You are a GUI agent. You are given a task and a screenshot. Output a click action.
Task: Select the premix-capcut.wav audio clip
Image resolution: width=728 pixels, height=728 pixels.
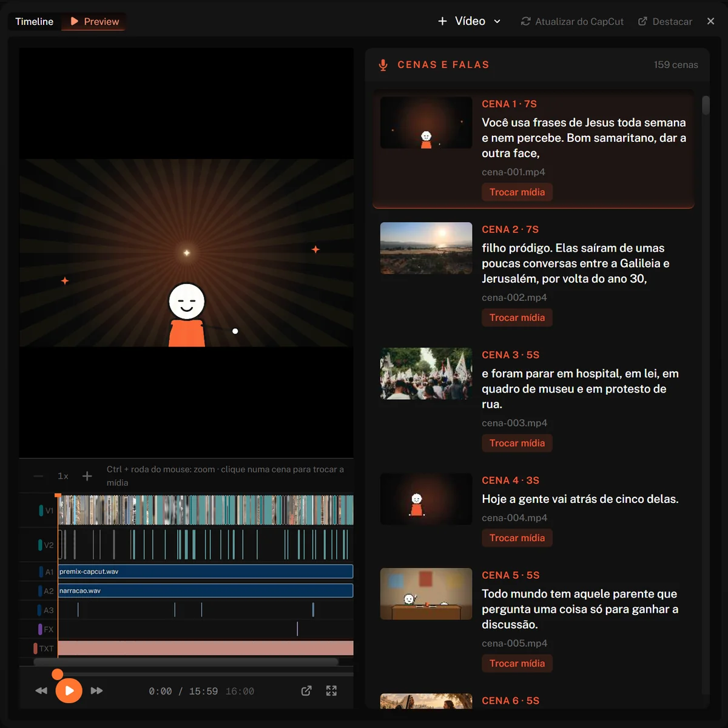[x=206, y=571]
